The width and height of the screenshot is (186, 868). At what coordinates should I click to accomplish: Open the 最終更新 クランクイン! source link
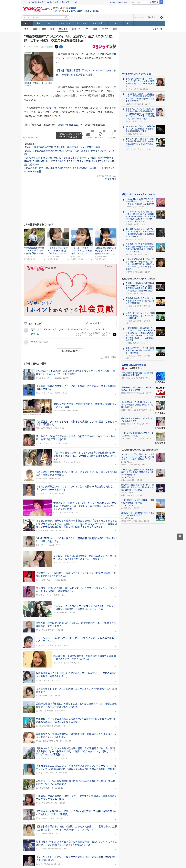point(110,179)
